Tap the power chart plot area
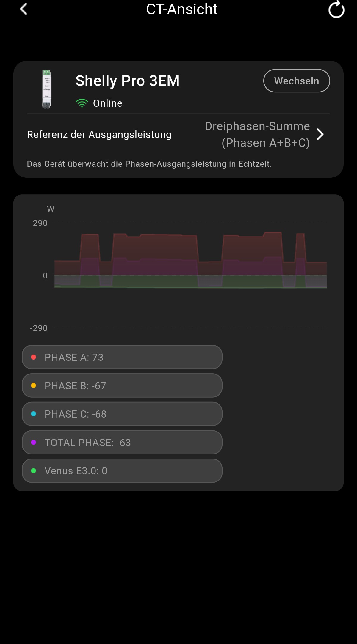 [x=190, y=275]
